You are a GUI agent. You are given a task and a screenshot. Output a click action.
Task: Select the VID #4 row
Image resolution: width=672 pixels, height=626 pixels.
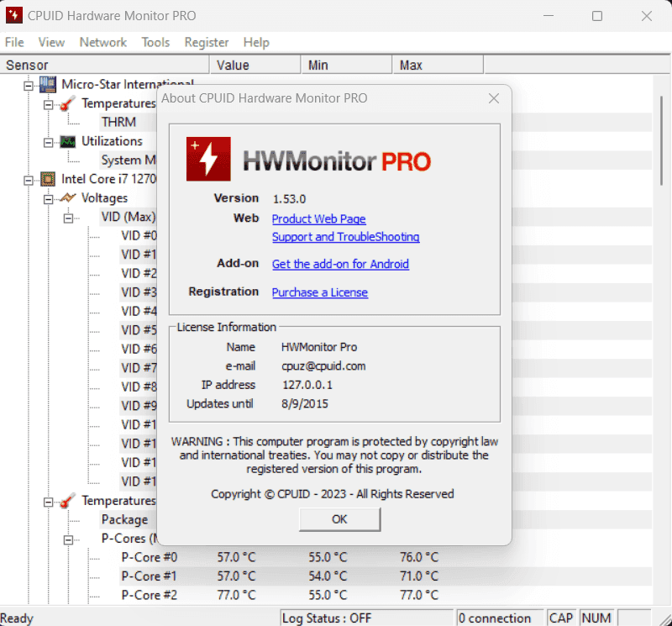139,311
